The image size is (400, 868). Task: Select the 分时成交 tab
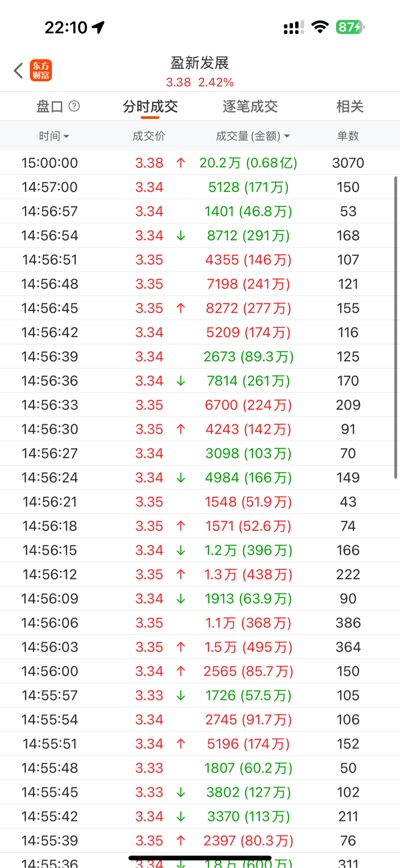(x=150, y=107)
